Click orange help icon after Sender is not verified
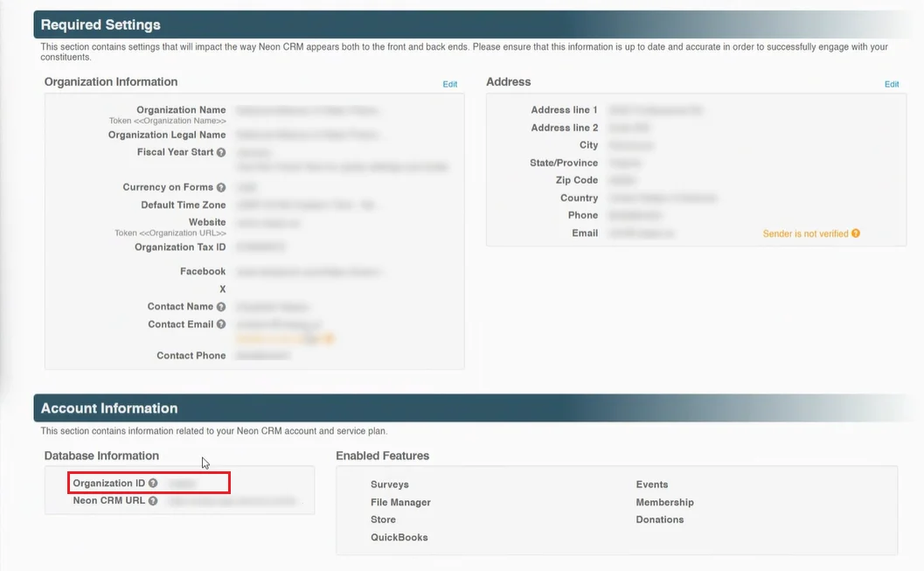Viewport: 924px width, 571px height. click(x=856, y=233)
